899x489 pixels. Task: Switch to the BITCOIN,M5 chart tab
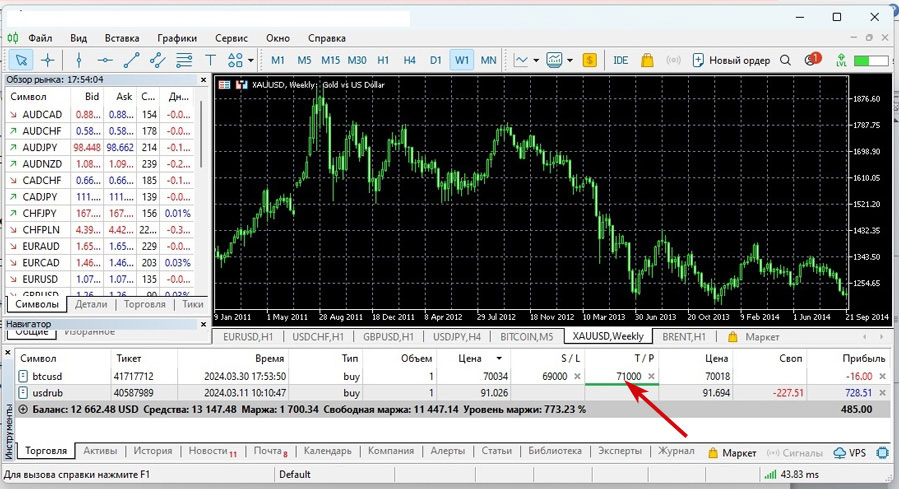[526, 337]
